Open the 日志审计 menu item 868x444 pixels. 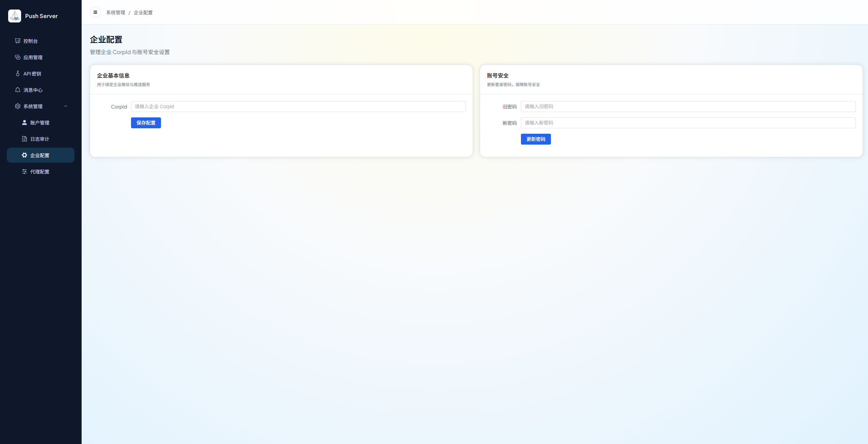40,139
